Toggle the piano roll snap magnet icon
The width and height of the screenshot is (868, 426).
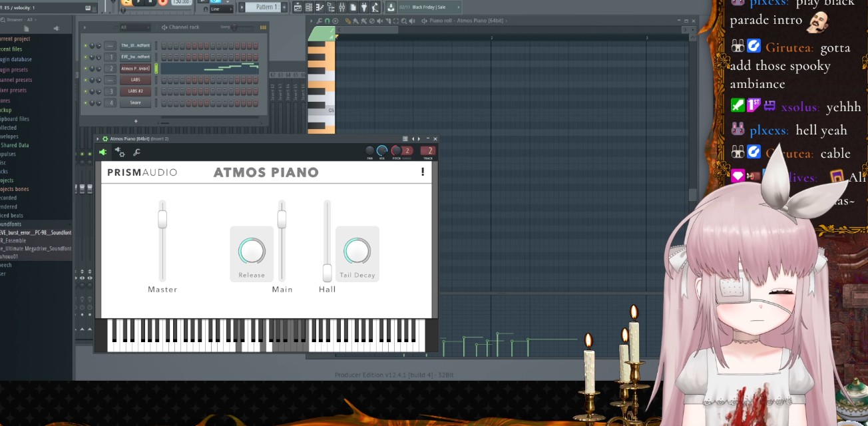[x=327, y=21]
